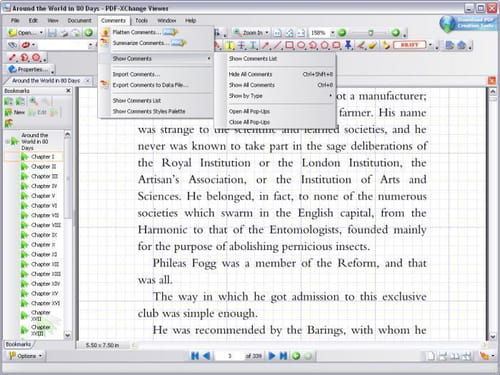Click the Zoom In tool
This screenshot has width=500, height=375.
(251, 33)
